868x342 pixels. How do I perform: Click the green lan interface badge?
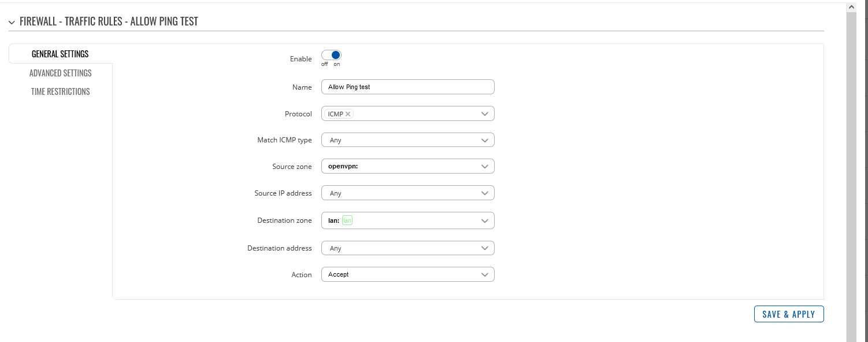pyautogui.click(x=347, y=220)
